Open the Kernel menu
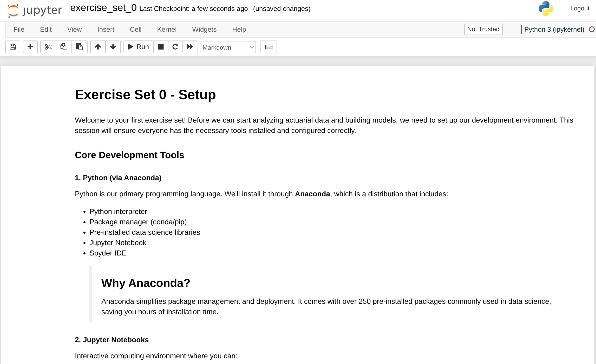The width and height of the screenshot is (596, 364). [x=167, y=29]
